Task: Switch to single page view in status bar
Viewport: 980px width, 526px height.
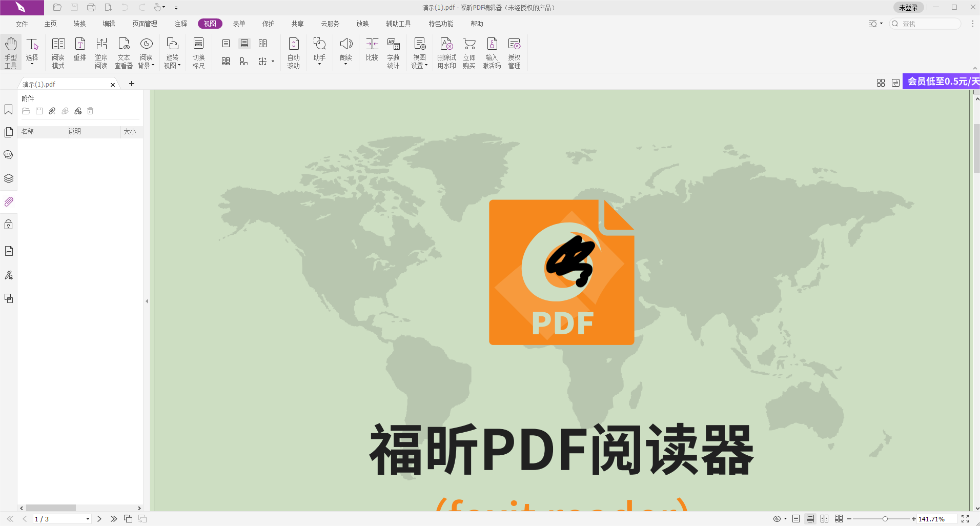Action: point(796,518)
